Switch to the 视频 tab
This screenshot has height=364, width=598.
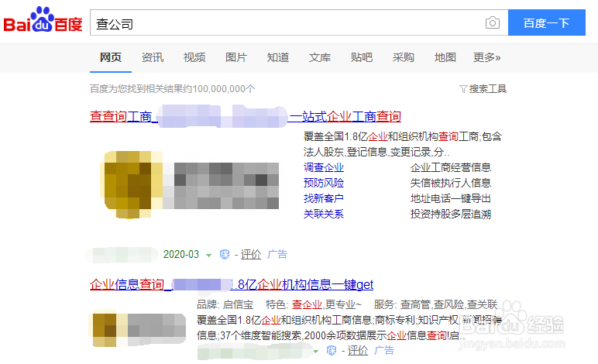coord(194,57)
